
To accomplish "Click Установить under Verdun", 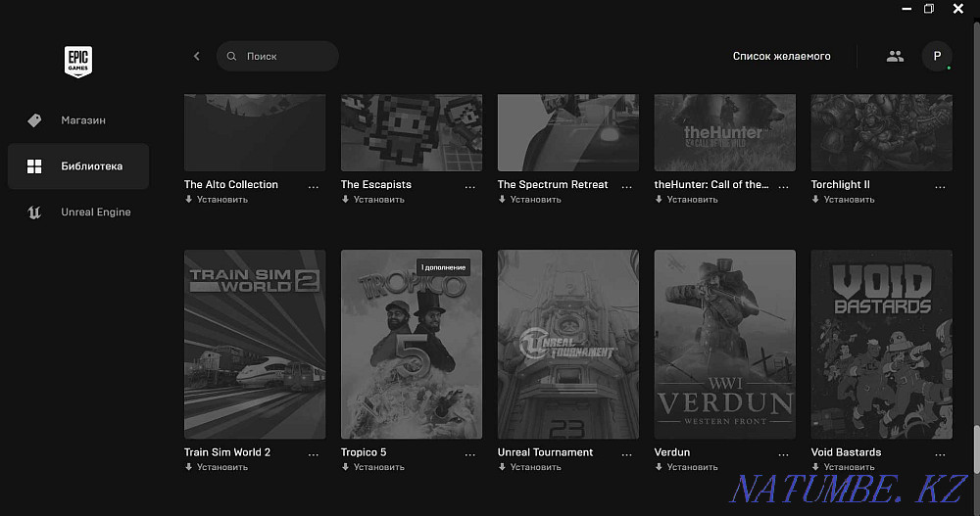I will point(692,467).
